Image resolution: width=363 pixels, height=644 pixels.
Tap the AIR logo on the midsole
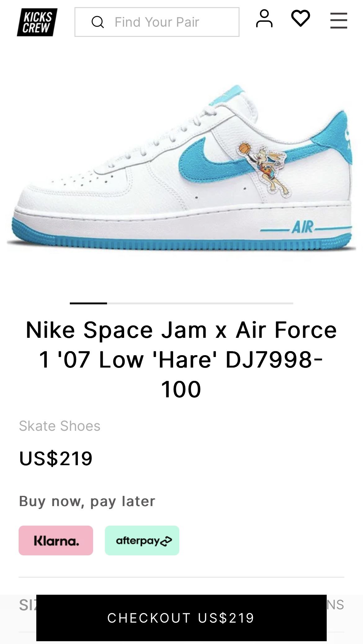[x=302, y=227]
